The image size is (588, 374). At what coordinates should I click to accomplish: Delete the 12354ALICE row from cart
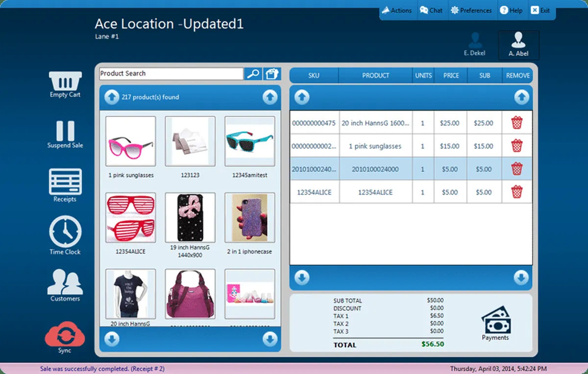pyautogui.click(x=516, y=192)
